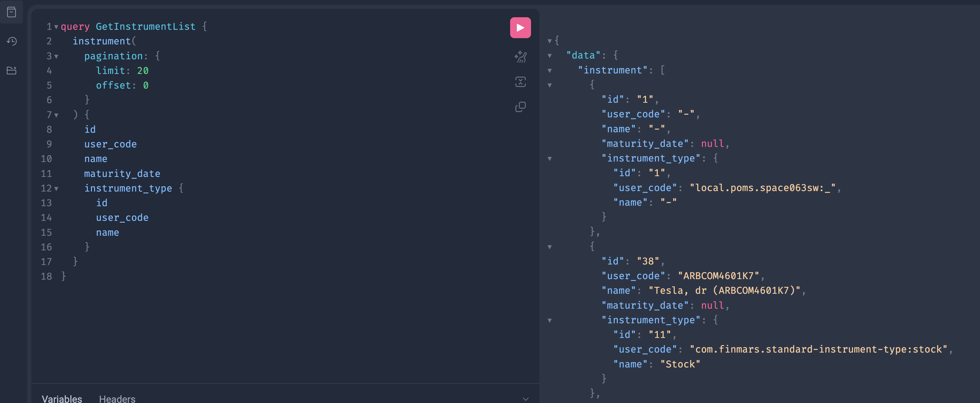Click the maturity_date field in query
This screenshot has height=403, width=980.
point(122,174)
